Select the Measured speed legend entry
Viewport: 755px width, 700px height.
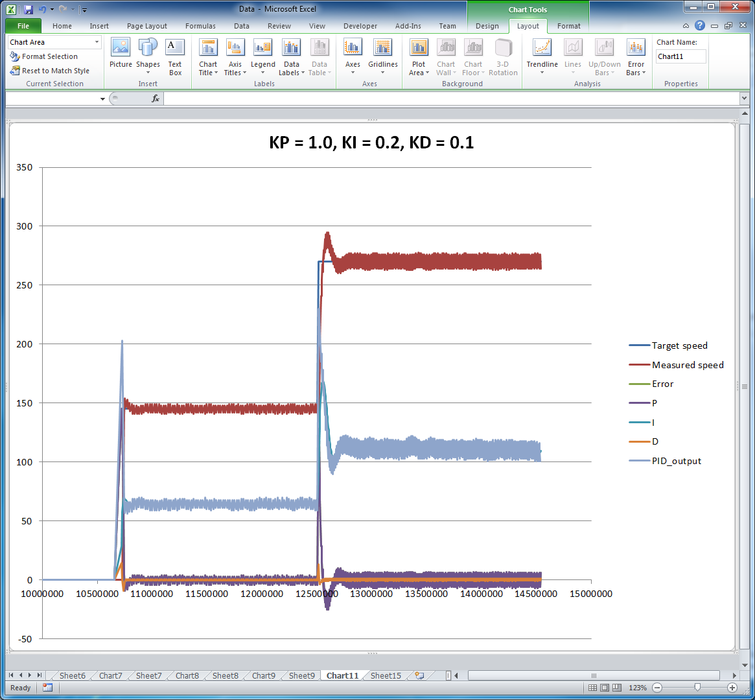(676, 365)
